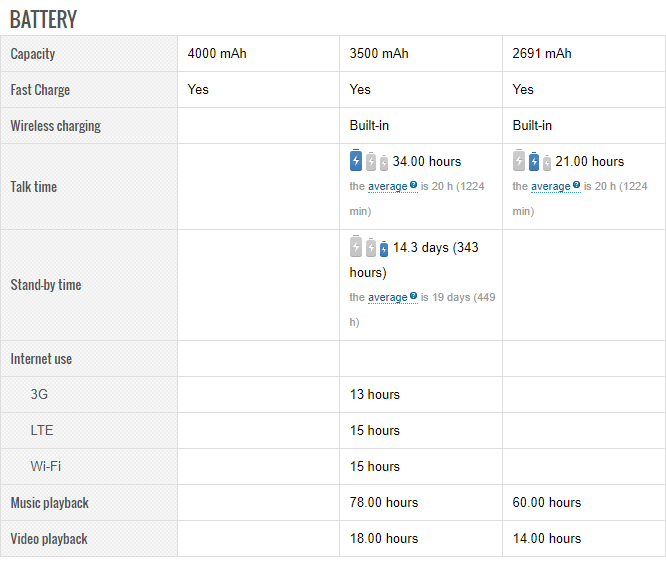Click the LTE sub-row label

tap(42, 431)
